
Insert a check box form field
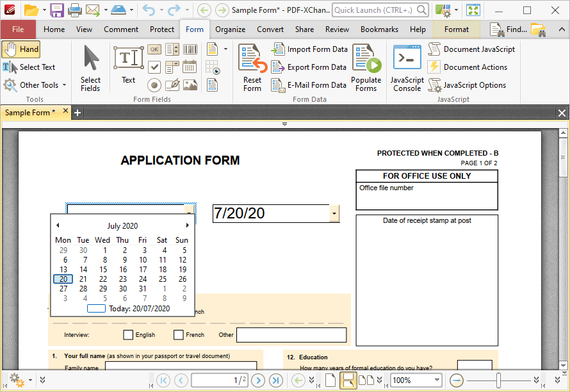(x=154, y=67)
